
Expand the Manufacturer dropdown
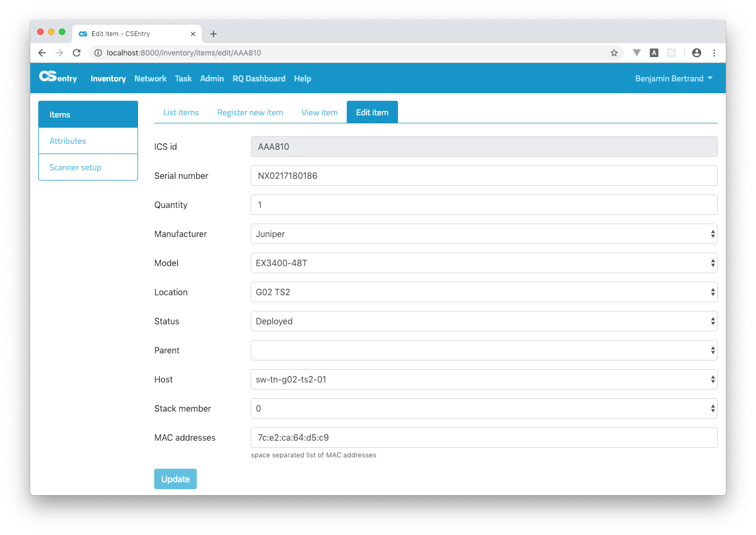click(x=484, y=234)
